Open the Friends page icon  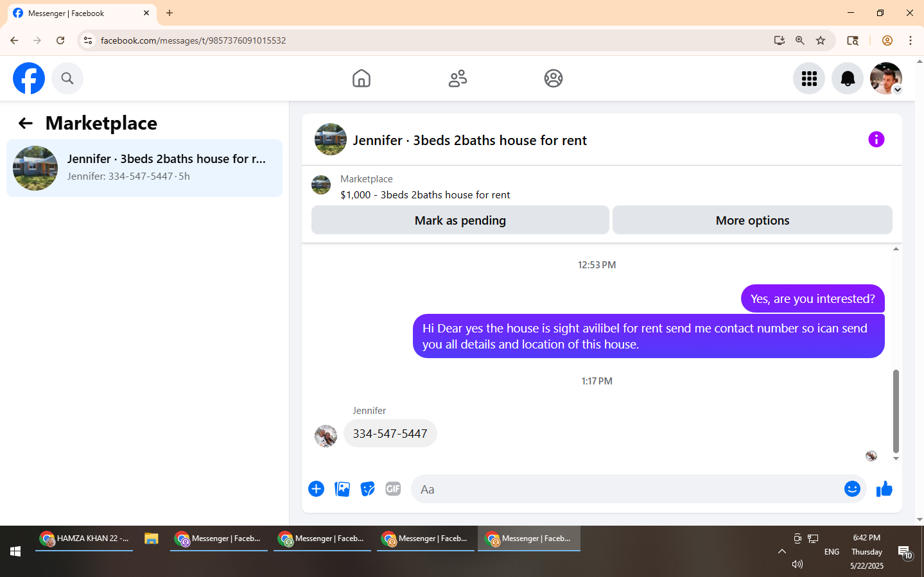458,78
